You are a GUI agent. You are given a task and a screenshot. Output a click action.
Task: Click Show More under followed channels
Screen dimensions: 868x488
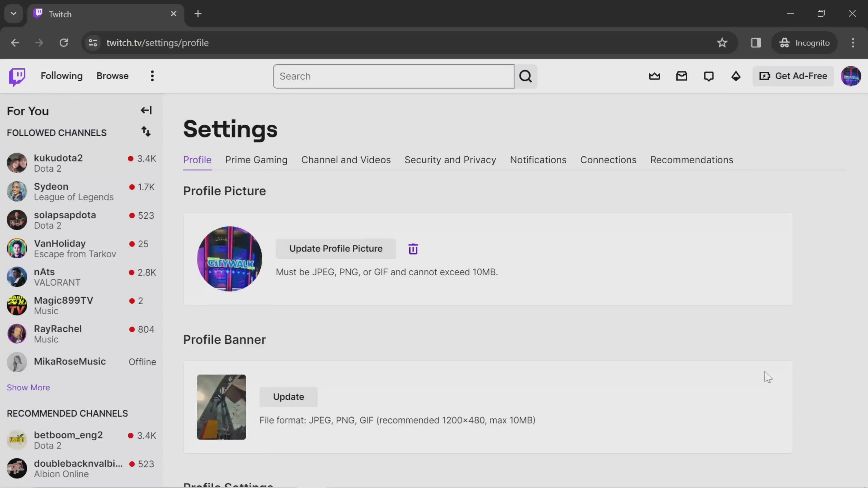(x=28, y=388)
